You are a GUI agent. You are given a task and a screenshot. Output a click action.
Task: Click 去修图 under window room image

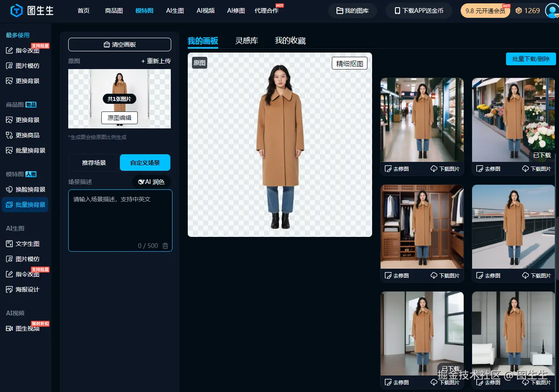pyautogui.click(x=397, y=382)
